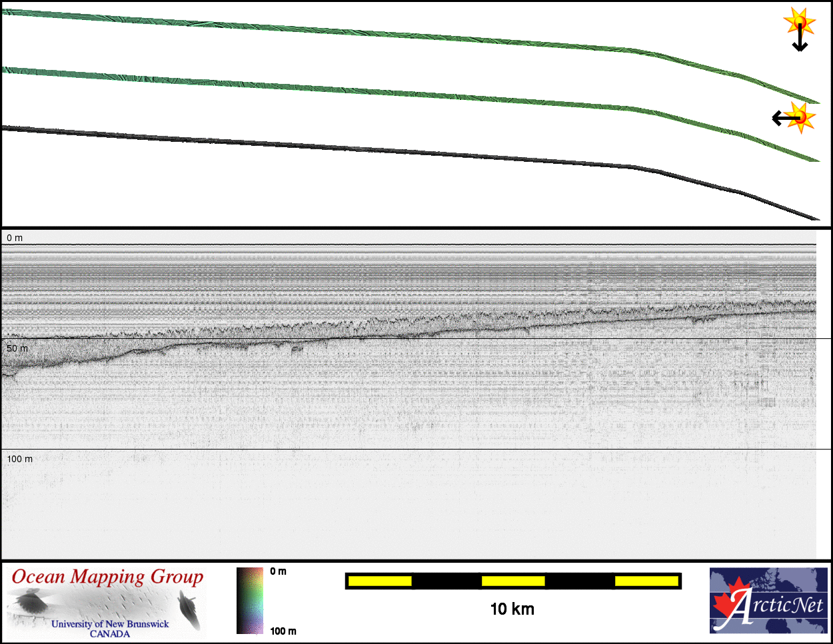Click the leftmost yellow scale bar segment

(379, 581)
